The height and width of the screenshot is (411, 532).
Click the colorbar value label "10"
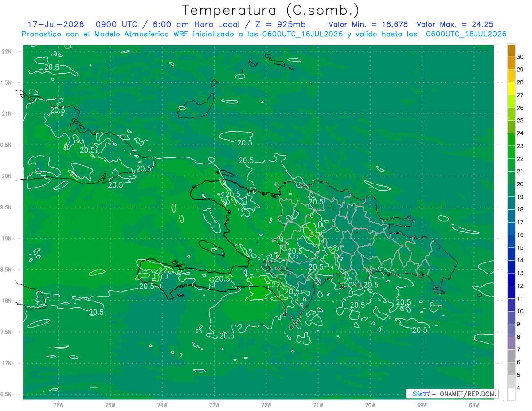(520, 311)
